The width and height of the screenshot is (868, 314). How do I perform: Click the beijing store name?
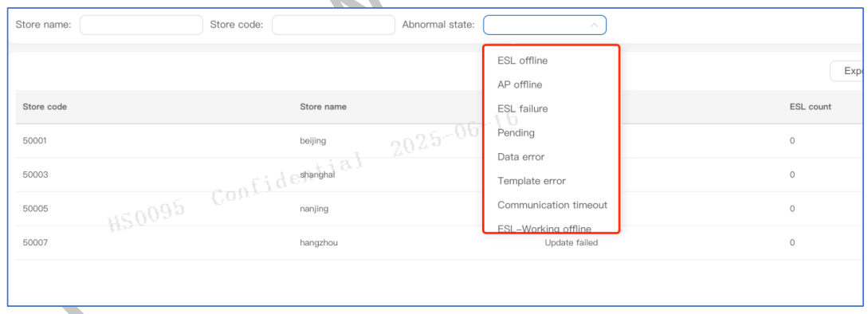[x=312, y=141]
